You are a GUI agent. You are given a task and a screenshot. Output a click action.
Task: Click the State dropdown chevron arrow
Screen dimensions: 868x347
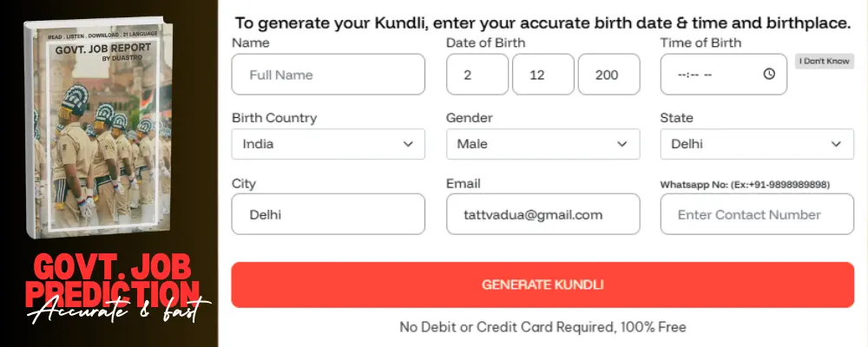(836, 144)
